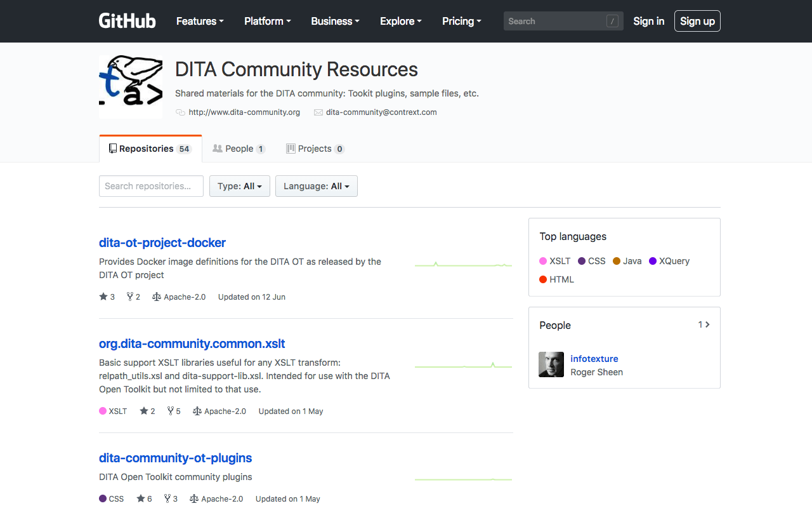Click the star icon for org.dita-community.common.xslt
The image size is (812, 508).
point(144,411)
